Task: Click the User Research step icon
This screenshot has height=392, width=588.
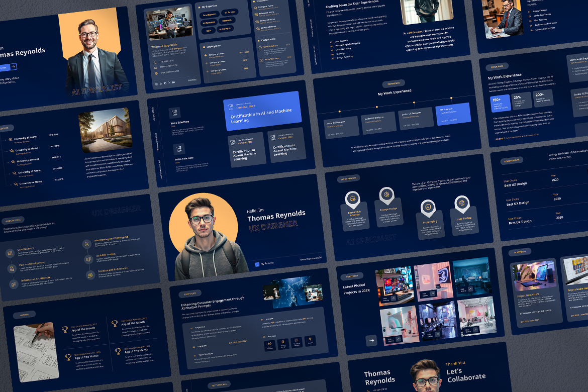Action: tap(10, 254)
